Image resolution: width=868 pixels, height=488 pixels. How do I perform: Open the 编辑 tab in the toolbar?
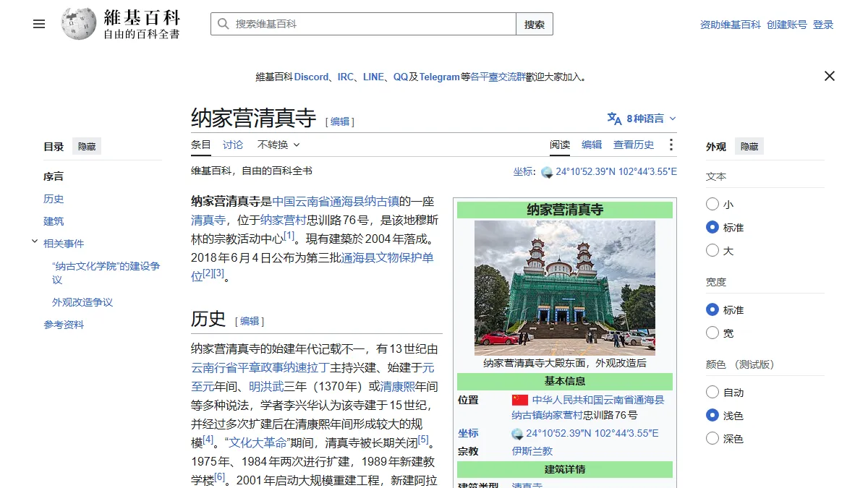(x=592, y=145)
